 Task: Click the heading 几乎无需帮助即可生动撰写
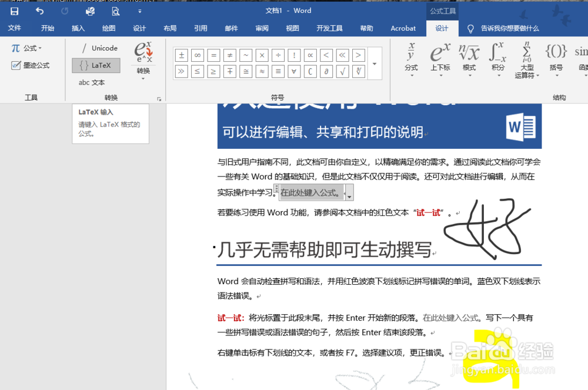324,250
